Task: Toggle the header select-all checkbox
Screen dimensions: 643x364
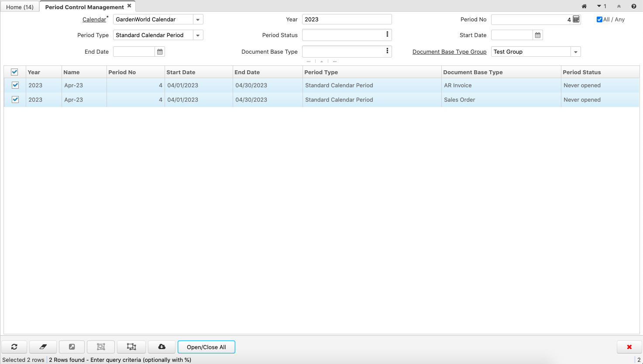Action: click(x=15, y=72)
